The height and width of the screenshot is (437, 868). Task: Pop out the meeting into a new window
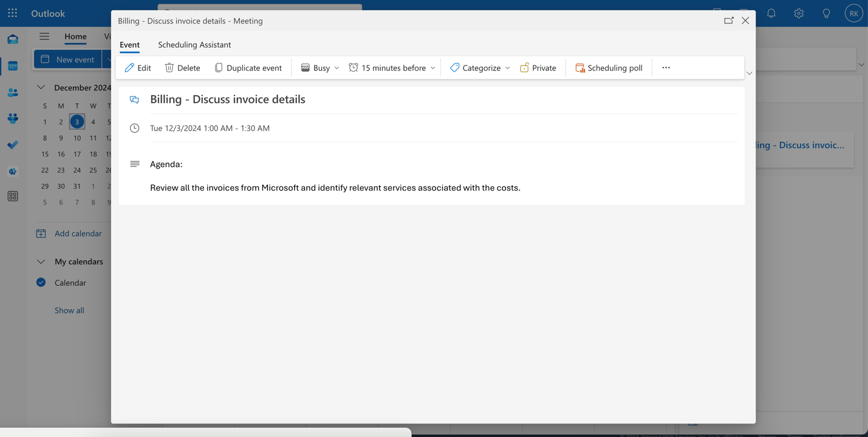tap(729, 21)
